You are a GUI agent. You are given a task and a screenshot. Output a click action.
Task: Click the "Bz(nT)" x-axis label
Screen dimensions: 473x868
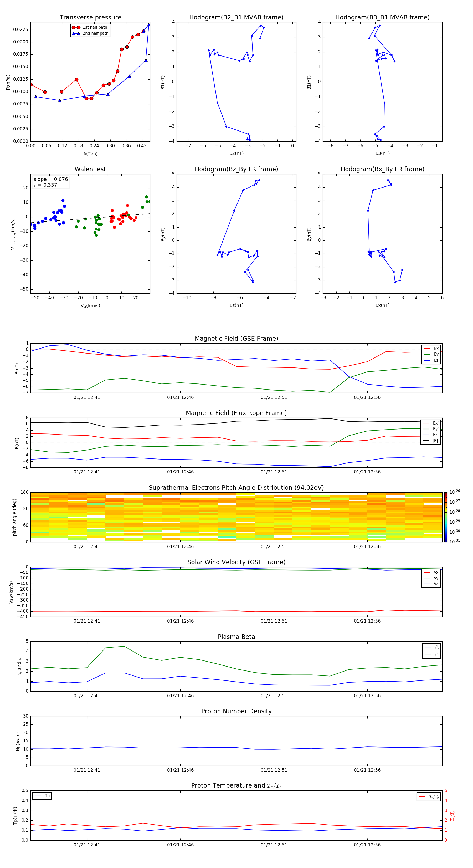coord(236,306)
